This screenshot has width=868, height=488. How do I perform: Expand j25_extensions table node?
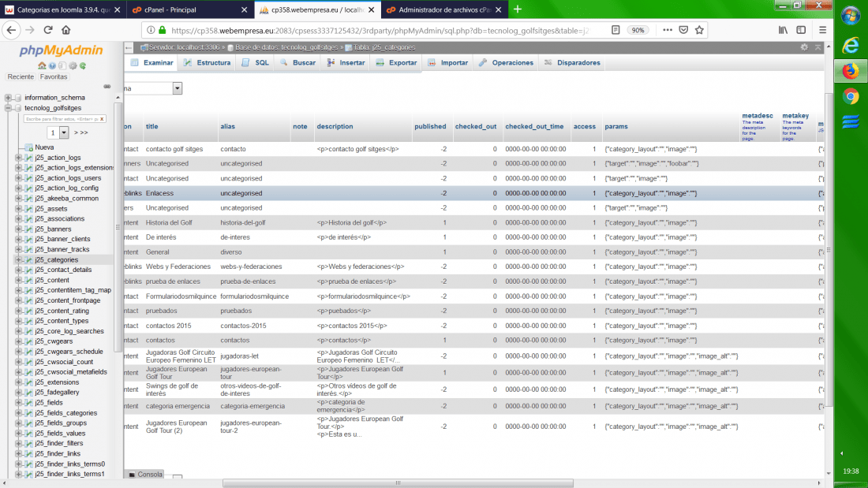(18, 382)
